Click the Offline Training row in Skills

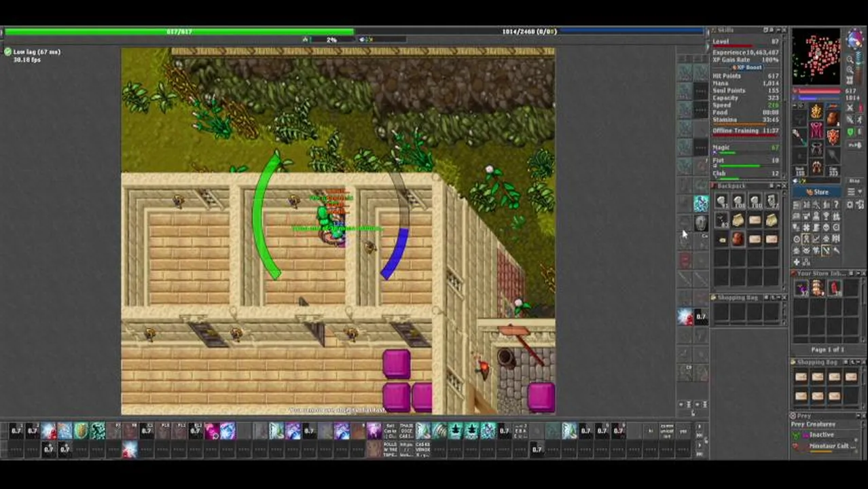(x=745, y=130)
